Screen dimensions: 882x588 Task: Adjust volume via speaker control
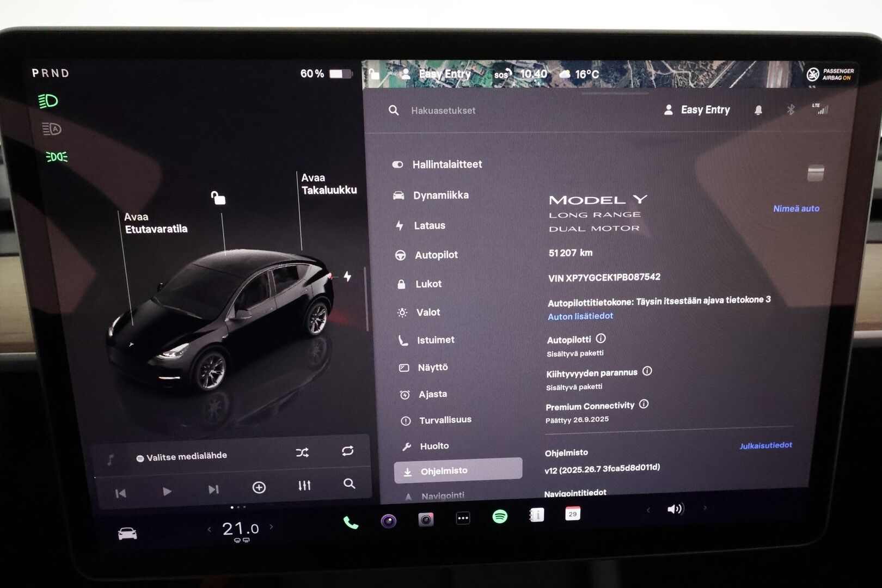point(675,509)
